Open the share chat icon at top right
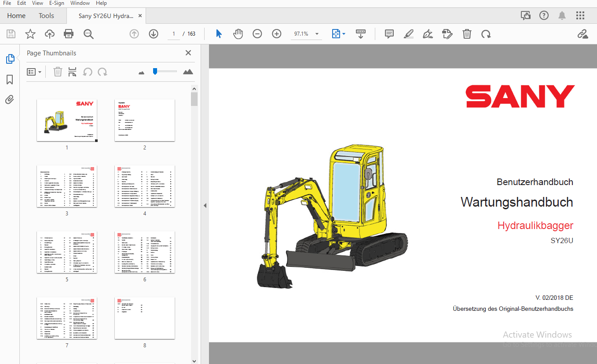The height and width of the screenshot is (364, 597). pyautogui.click(x=526, y=16)
